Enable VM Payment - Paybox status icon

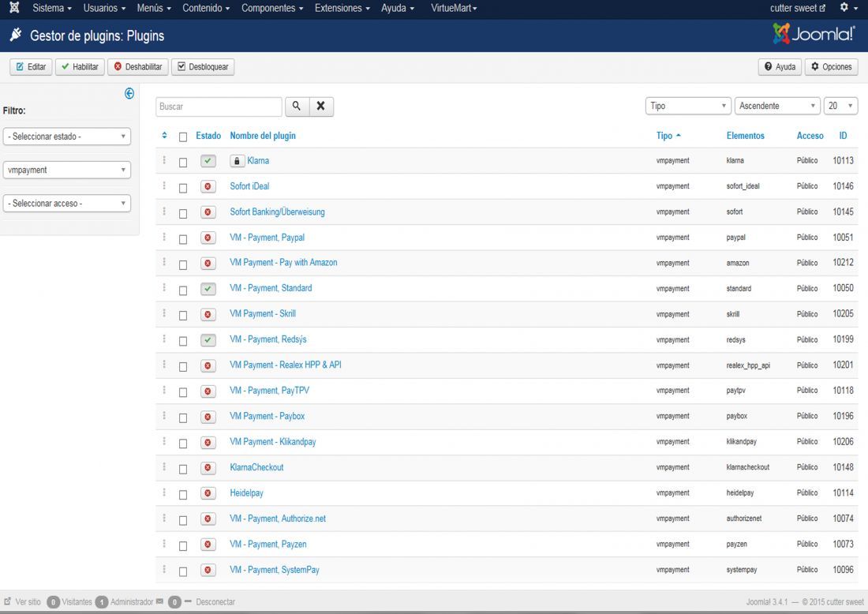(208, 417)
